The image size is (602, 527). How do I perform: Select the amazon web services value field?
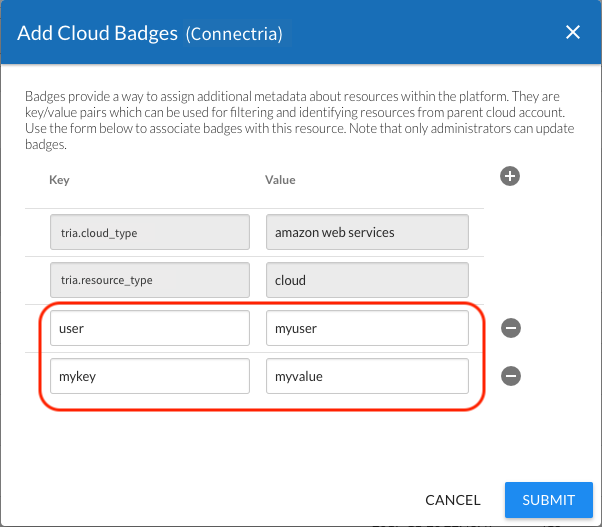[367, 232]
